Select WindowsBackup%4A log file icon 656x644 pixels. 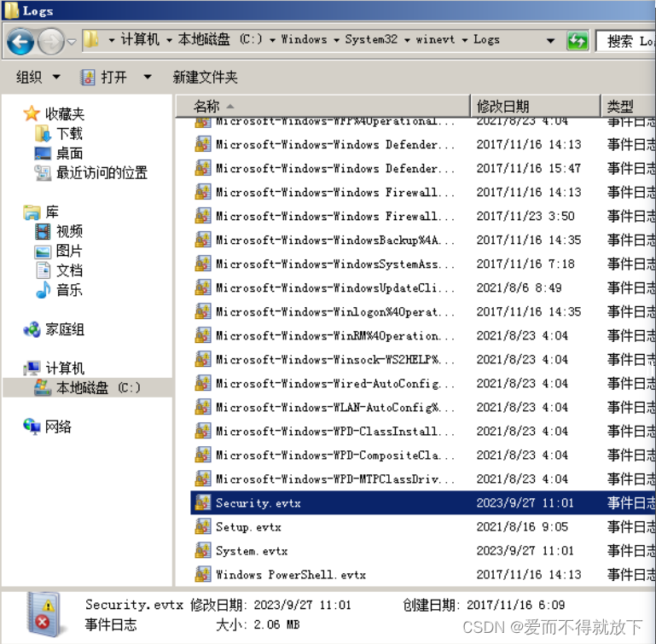pyautogui.click(x=203, y=240)
